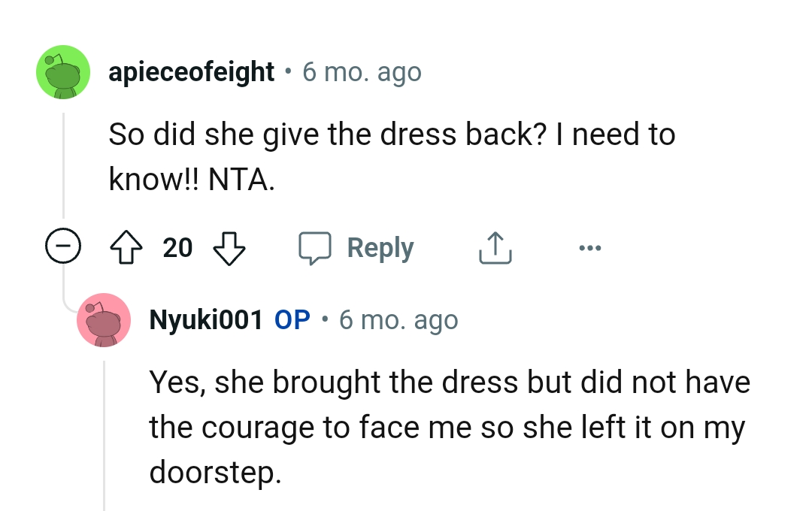Viewport: 812px width, 511px height.
Task: Open Nyuki001's red avatar
Action: tap(105, 320)
